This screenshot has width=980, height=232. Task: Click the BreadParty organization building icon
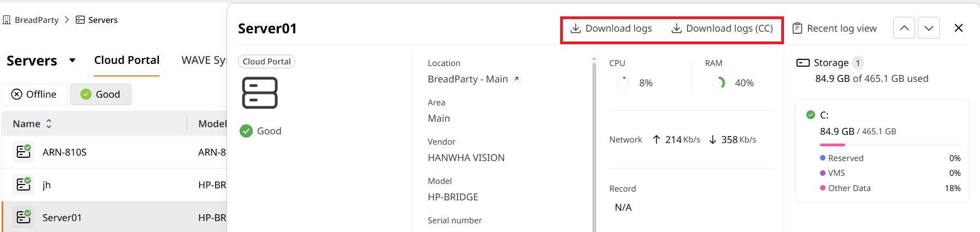coord(7,20)
